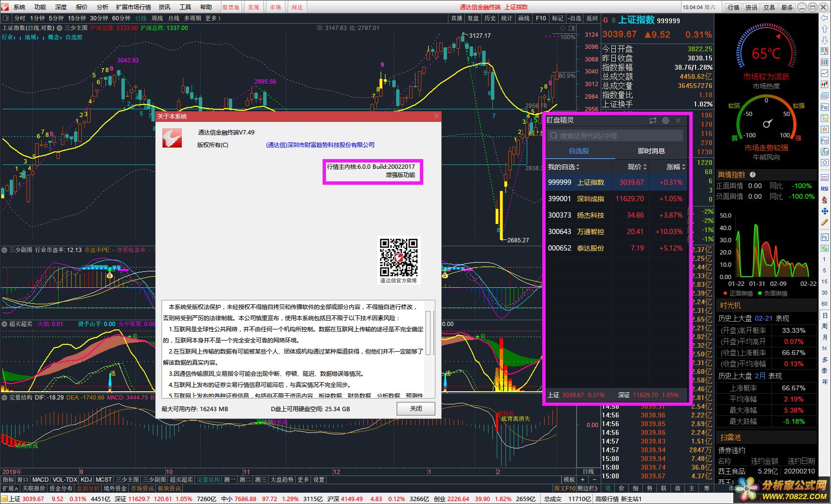The width and height of the screenshot is (831, 504).
Task: Click the 交易 button at top right
Action: [x=769, y=7]
